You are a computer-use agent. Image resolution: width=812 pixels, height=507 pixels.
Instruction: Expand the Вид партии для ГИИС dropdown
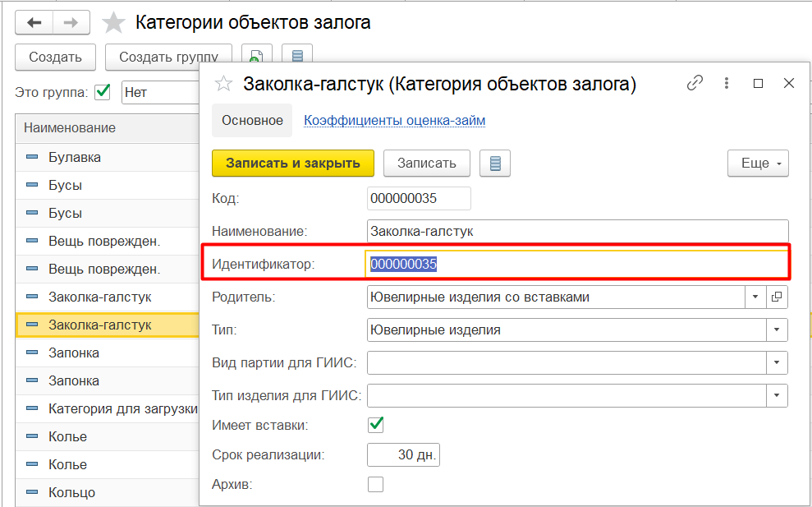[x=777, y=362]
